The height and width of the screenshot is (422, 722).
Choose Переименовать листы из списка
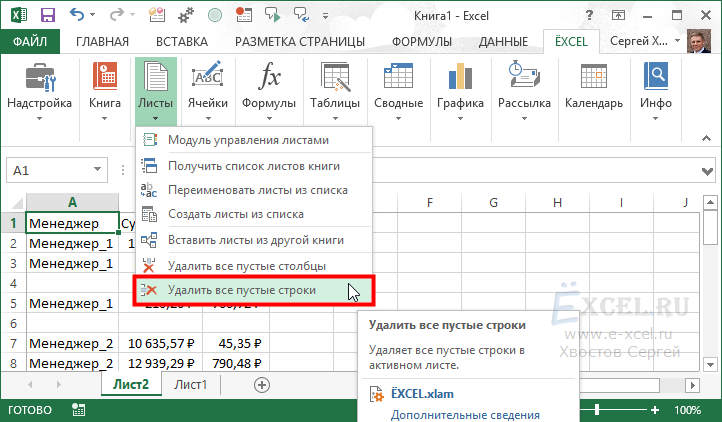tap(254, 190)
